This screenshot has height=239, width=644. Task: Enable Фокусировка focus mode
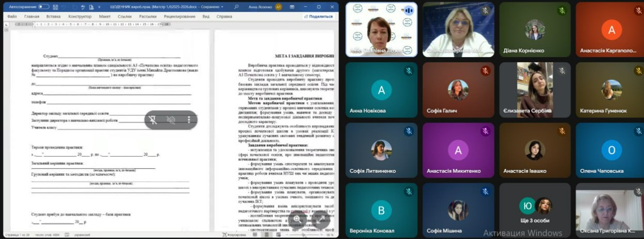[235, 234]
